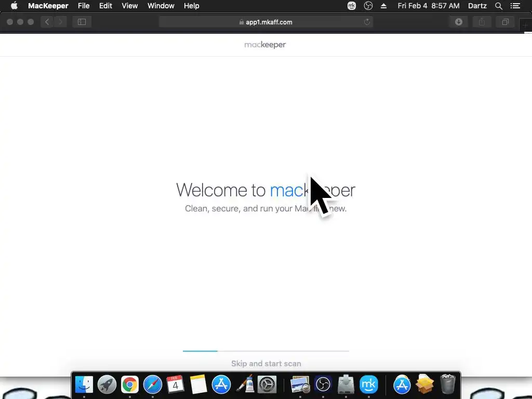
Task: Open Finder from the Dock
Action: pyautogui.click(x=84, y=385)
